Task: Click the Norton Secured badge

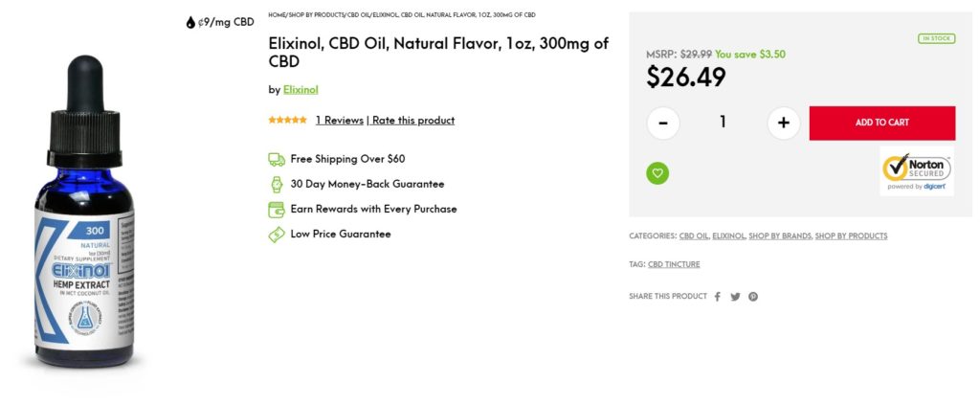Action: click(x=917, y=171)
